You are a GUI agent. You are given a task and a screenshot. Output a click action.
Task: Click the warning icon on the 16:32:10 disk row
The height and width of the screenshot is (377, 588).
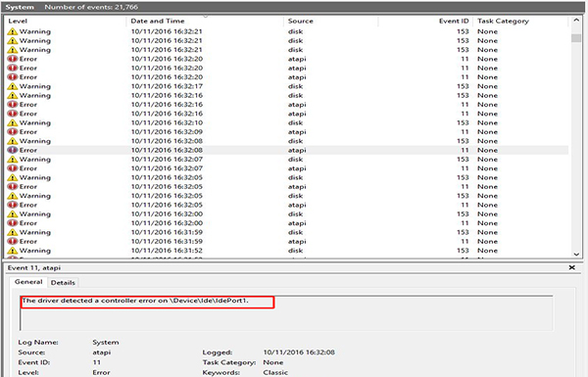tap(13, 122)
